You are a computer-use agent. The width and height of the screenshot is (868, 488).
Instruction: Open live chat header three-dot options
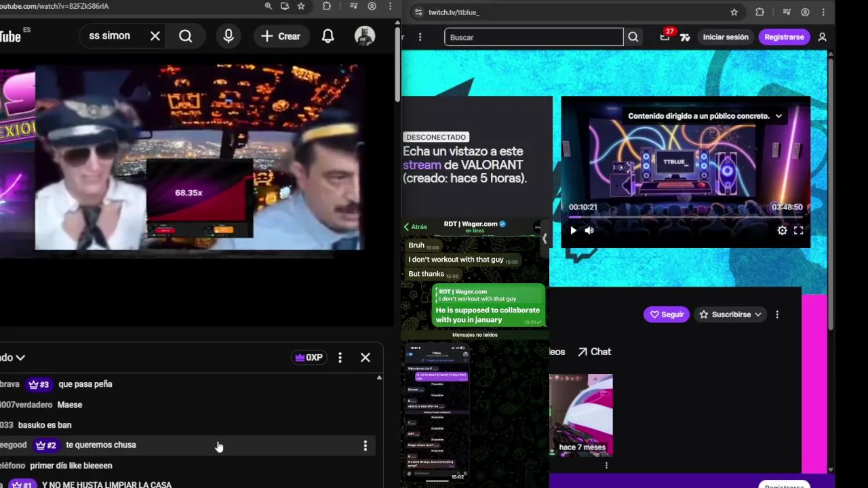(340, 357)
